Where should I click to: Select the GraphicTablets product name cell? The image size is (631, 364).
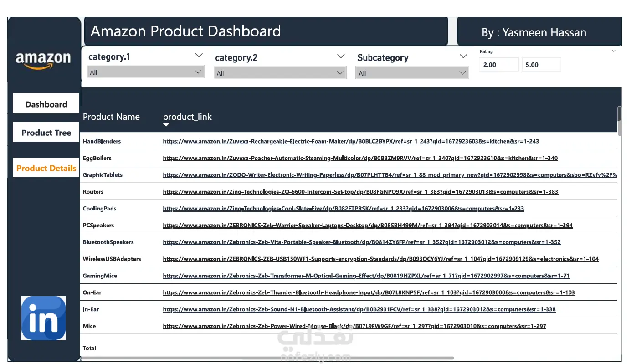[103, 175]
